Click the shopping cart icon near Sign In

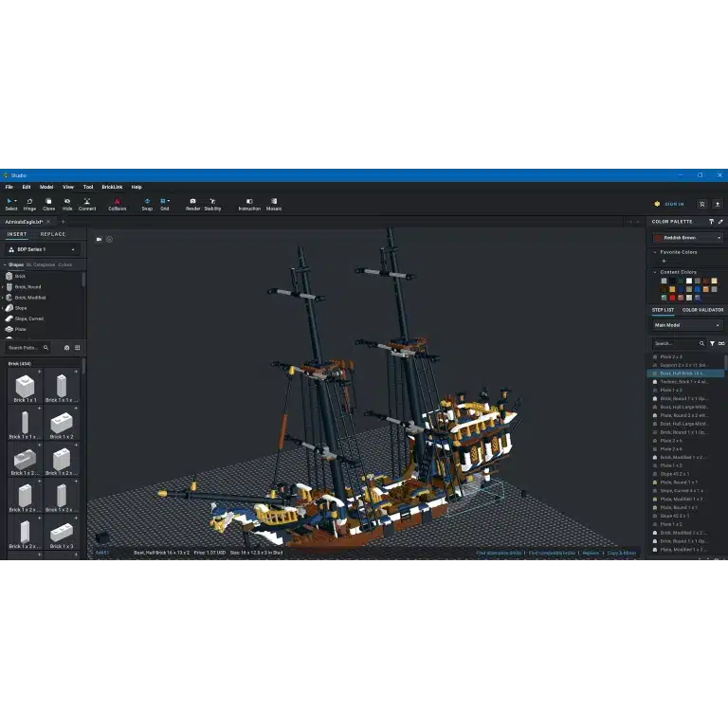tap(702, 205)
